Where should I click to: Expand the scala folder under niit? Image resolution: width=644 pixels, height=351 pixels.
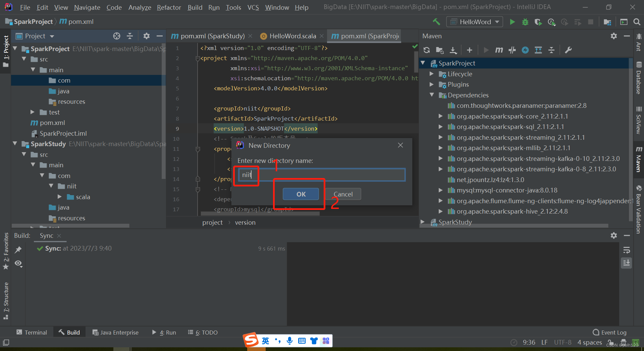pos(60,197)
